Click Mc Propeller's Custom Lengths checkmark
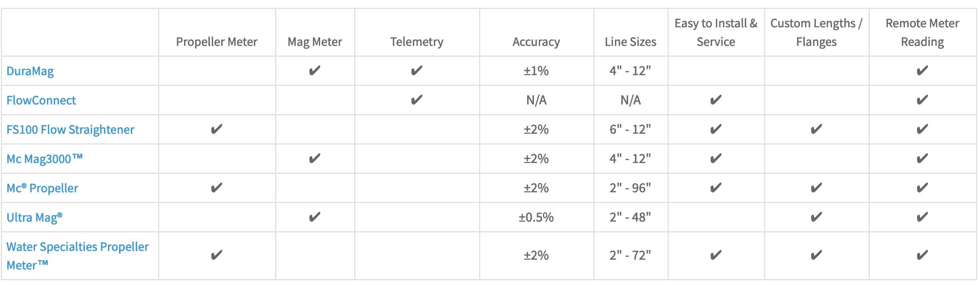 817,188
